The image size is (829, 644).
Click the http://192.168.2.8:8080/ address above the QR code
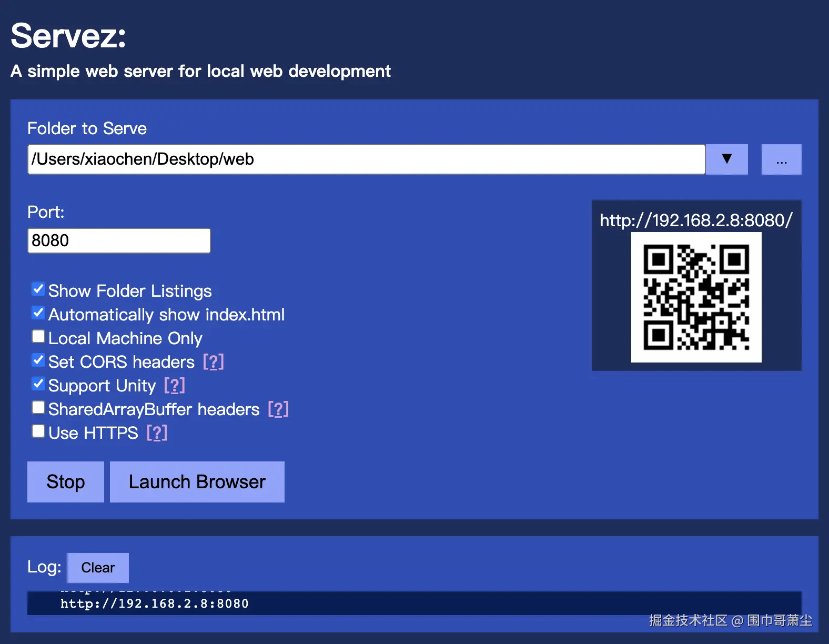[696, 220]
